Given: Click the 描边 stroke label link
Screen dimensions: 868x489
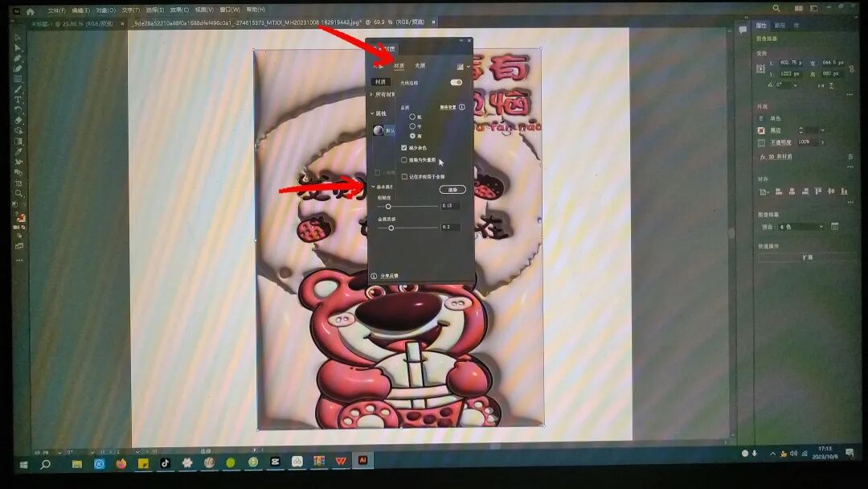Looking at the screenshot, I should [x=775, y=131].
